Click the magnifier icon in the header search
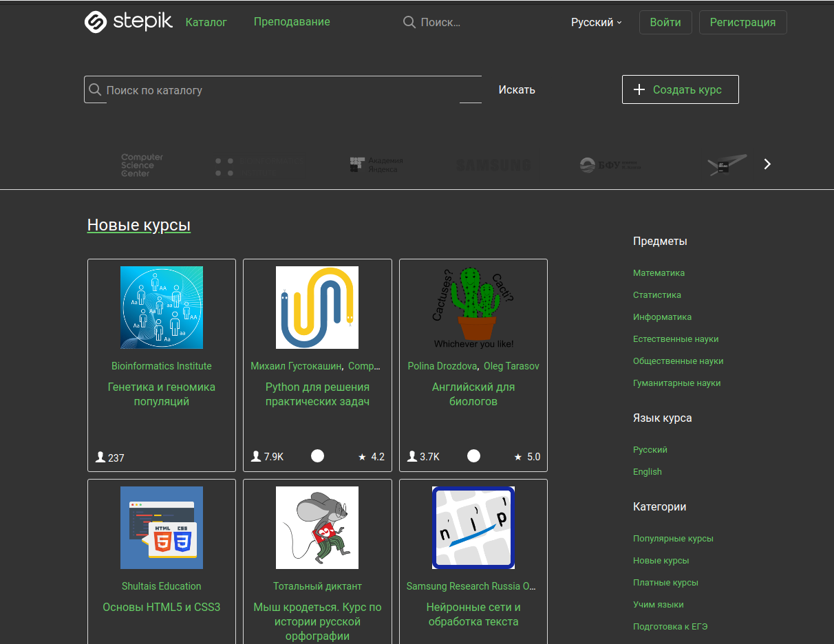 pos(409,23)
